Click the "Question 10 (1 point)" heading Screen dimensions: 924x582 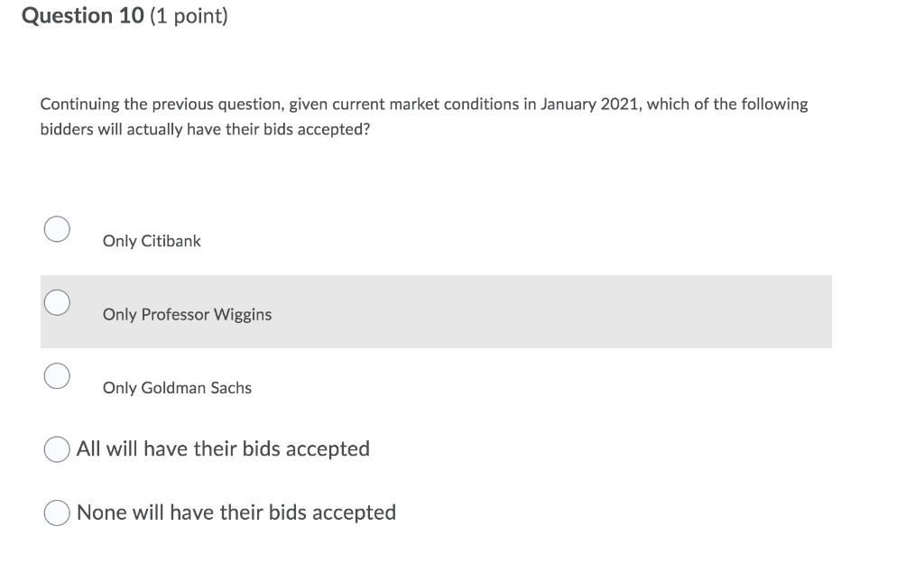(125, 15)
